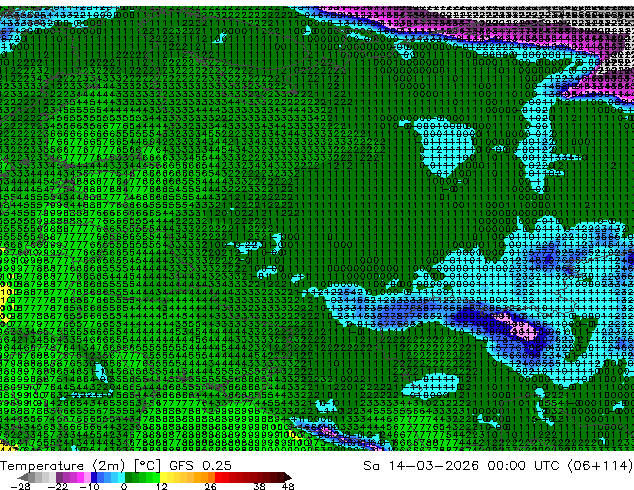Click the "Temperature (2m)" title text
634x490 pixels.
point(63,466)
